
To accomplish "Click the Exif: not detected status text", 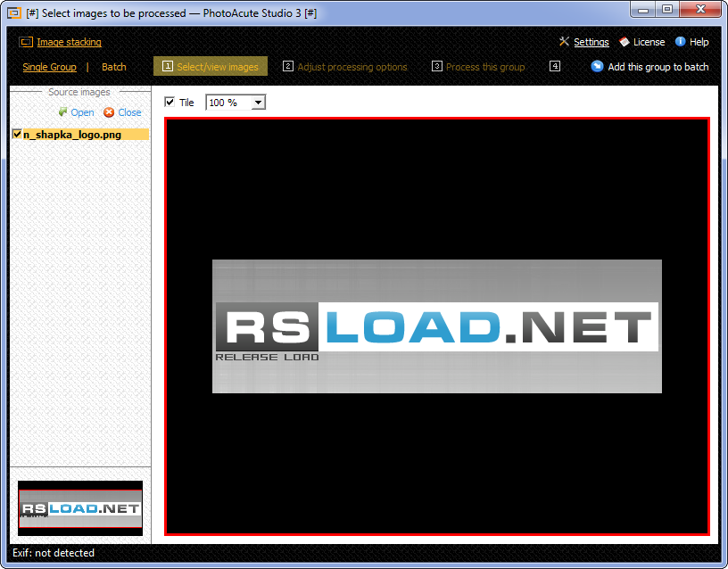I will click(54, 553).
